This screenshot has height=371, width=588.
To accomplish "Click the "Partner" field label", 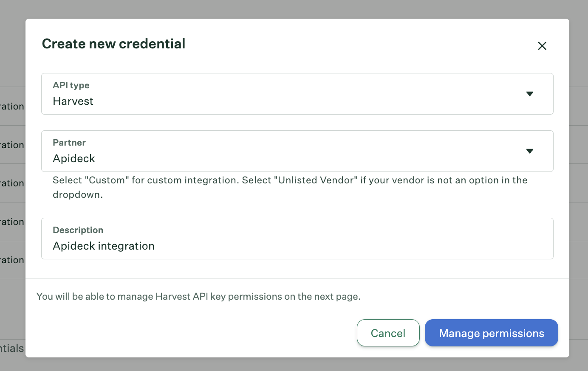I will pyautogui.click(x=69, y=143).
